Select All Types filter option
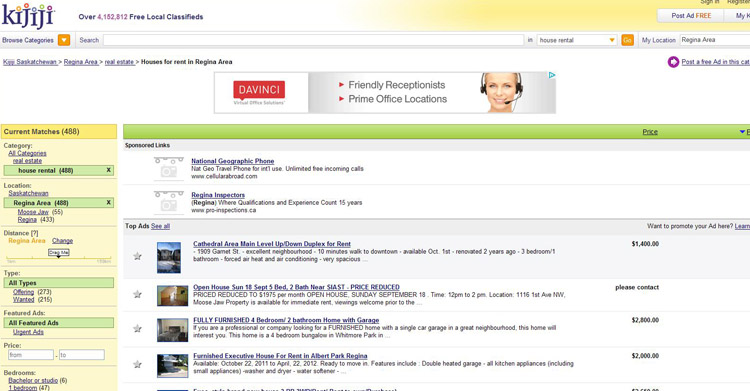 pyautogui.click(x=58, y=283)
